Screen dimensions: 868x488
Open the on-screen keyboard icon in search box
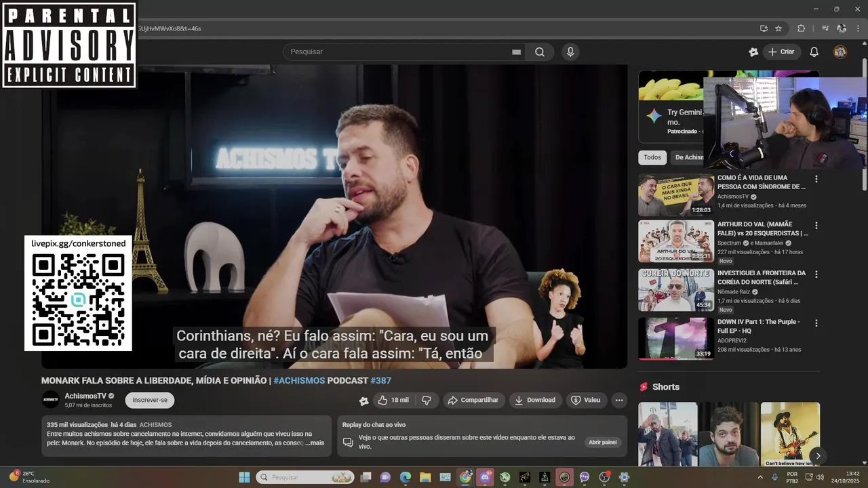coord(516,52)
